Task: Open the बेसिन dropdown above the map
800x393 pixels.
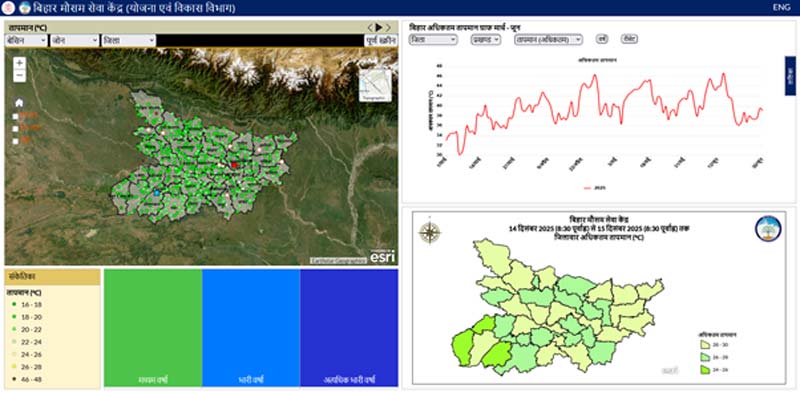Action: click(27, 40)
